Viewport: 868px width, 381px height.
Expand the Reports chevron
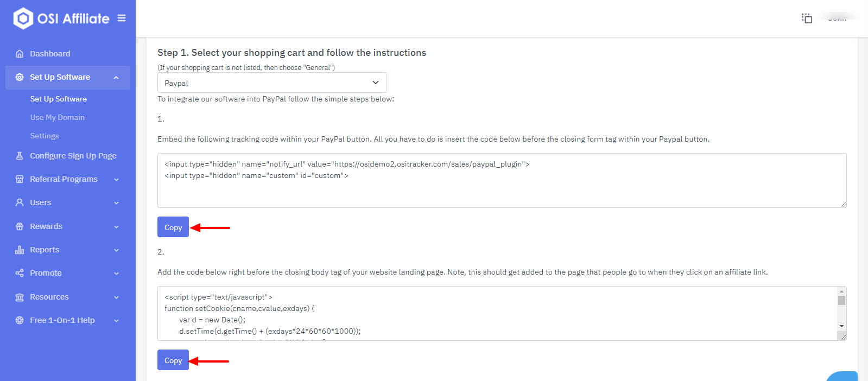[116, 250]
